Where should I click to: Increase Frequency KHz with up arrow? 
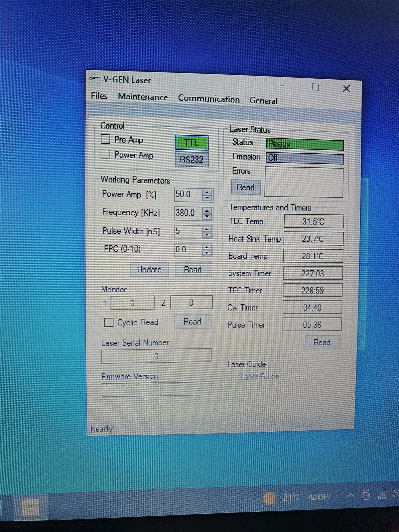coord(207,210)
